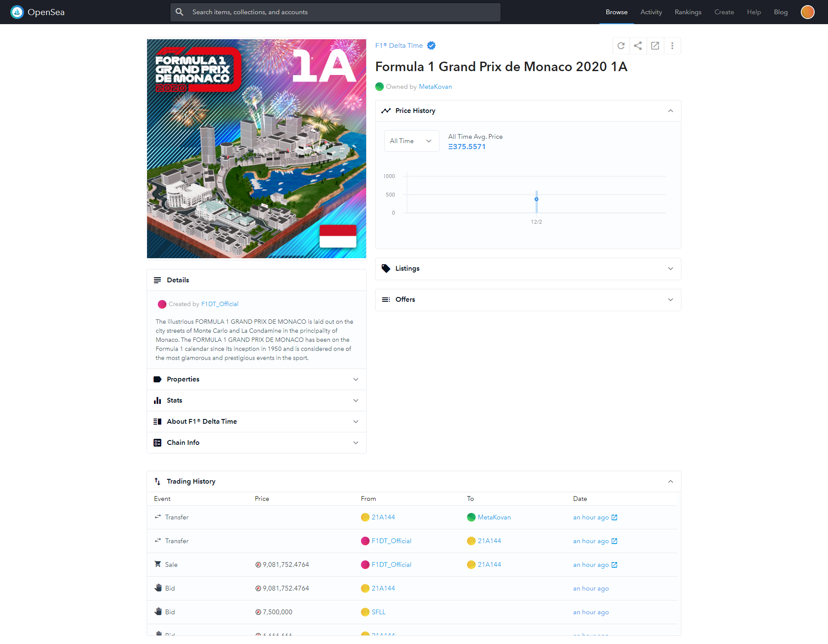
Task: Open etherscan link icon for MetaKovan transfer
Action: tap(615, 517)
